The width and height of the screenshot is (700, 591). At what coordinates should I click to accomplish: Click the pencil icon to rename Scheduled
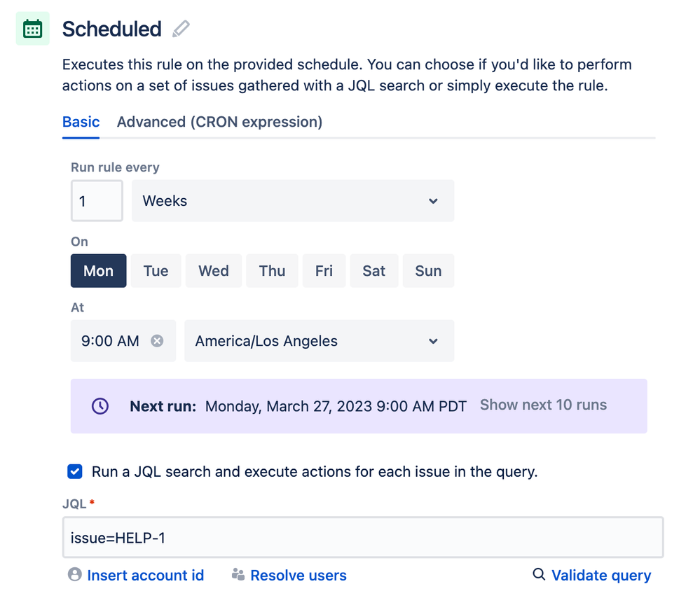(x=181, y=29)
